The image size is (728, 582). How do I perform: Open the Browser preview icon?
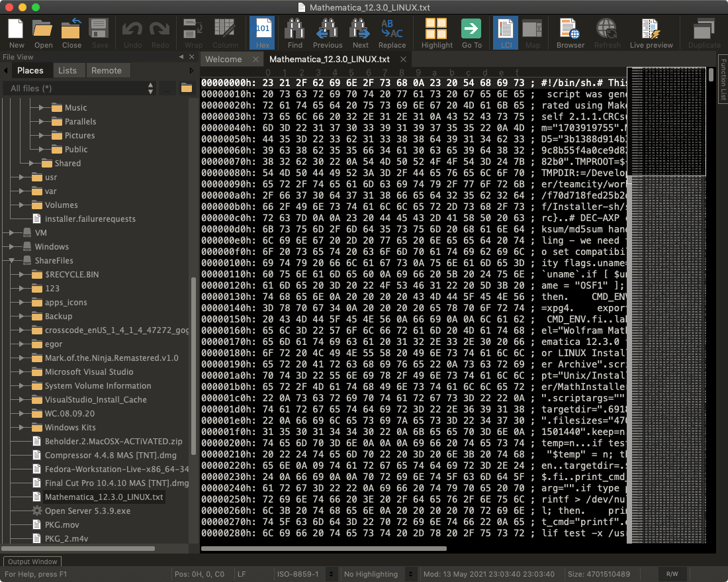[x=570, y=30]
